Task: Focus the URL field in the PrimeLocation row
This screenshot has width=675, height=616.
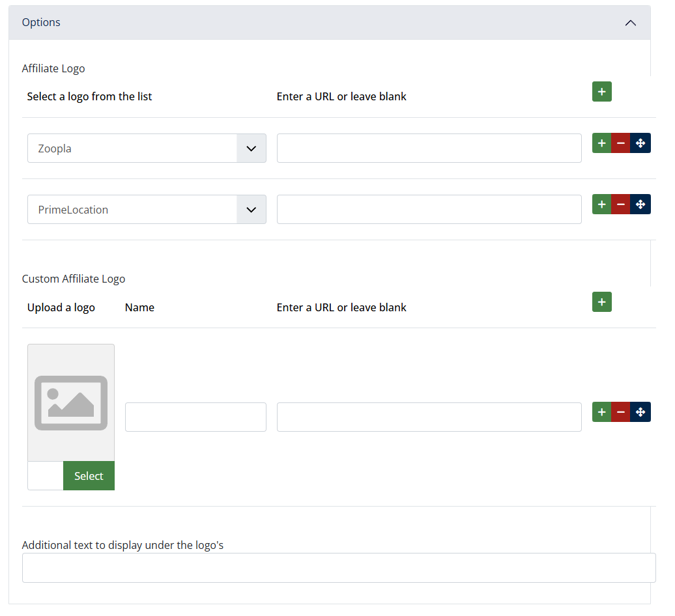Action: 429,210
